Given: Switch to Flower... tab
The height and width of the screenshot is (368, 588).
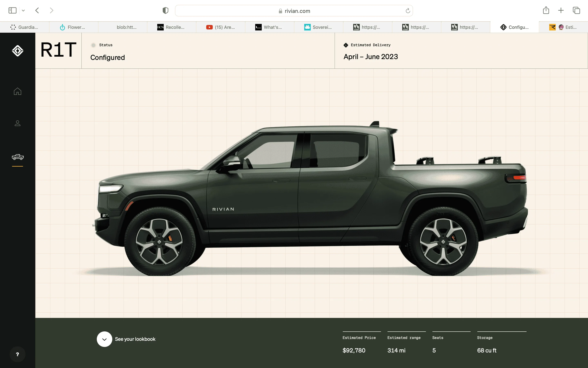Looking at the screenshot, I should (74, 27).
